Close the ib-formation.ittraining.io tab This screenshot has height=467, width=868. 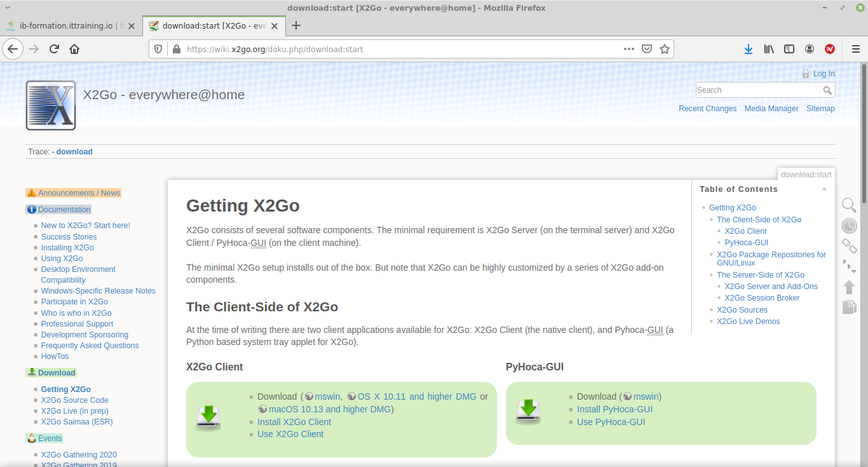pos(132,26)
